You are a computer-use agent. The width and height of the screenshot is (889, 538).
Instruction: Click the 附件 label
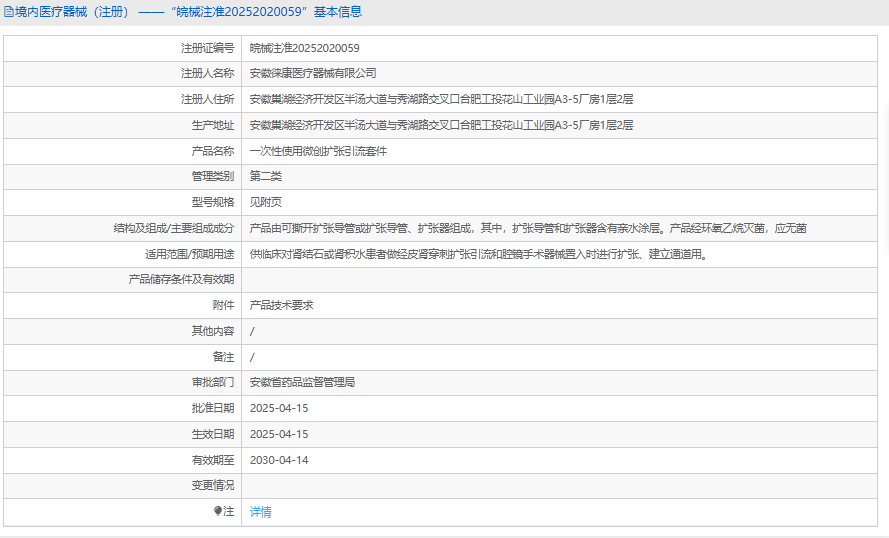coord(223,306)
